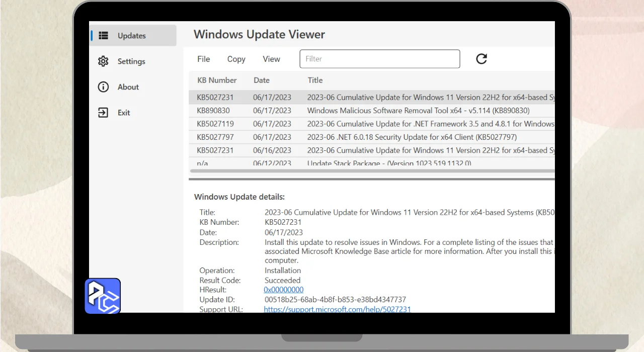Image resolution: width=644 pixels, height=352 pixels.
Task: Click the Windows Malicious Software Removal Tool title
Action: 418,111
